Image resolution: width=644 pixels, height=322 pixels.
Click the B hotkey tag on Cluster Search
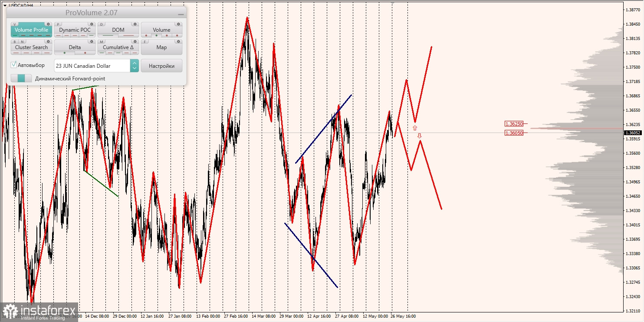(15, 42)
